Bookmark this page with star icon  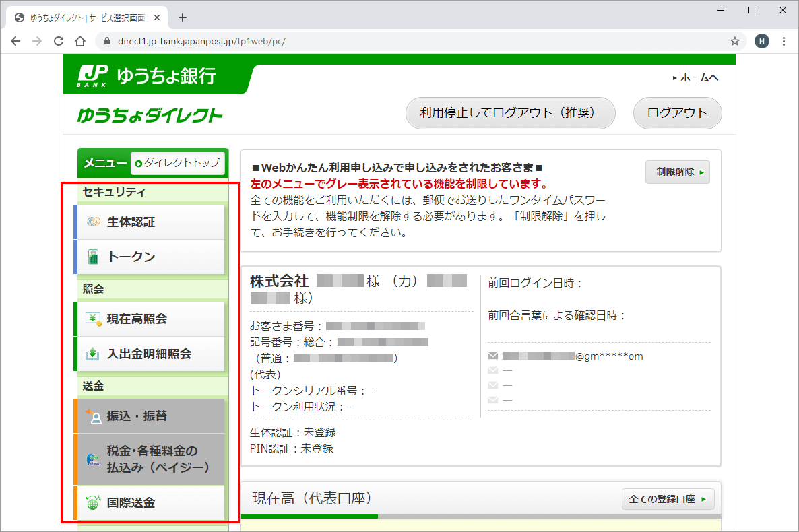click(735, 41)
